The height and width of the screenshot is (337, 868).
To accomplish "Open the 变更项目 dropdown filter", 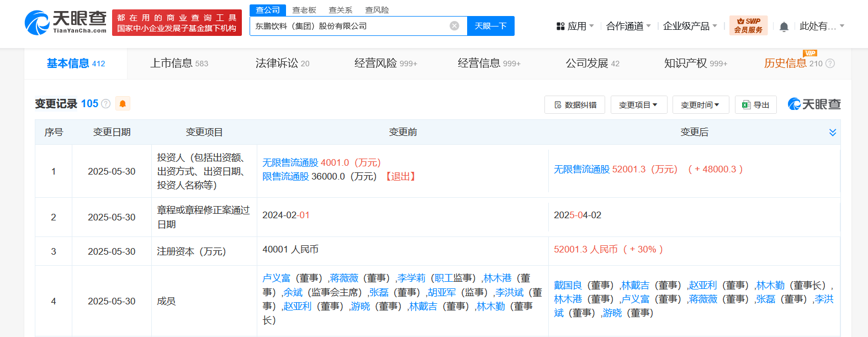I will point(639,105).
